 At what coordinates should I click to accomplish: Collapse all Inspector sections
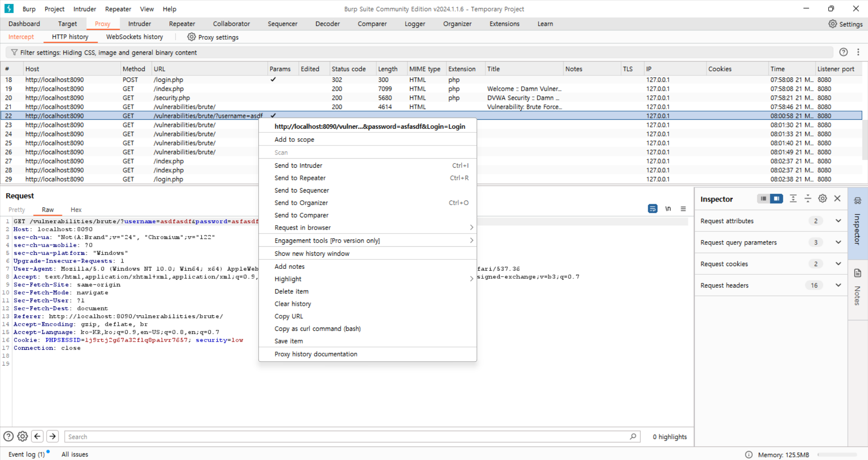(x=808, y=198)
